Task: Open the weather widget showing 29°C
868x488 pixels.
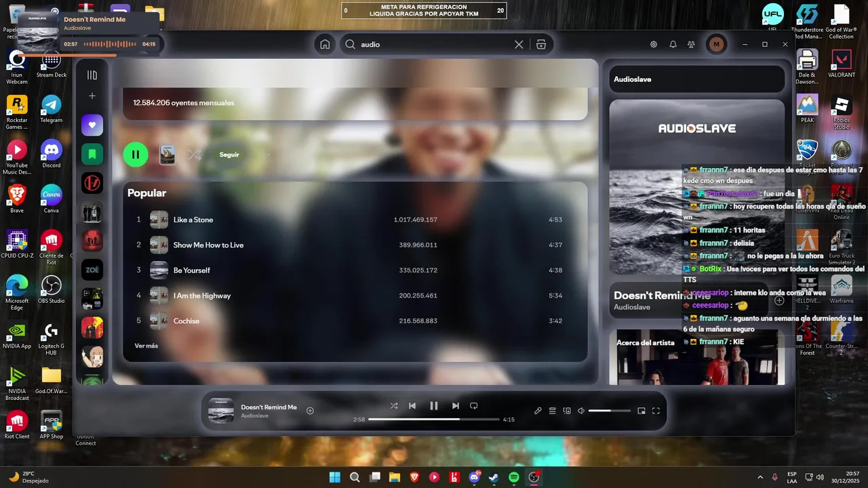Action: coord(28,477)
